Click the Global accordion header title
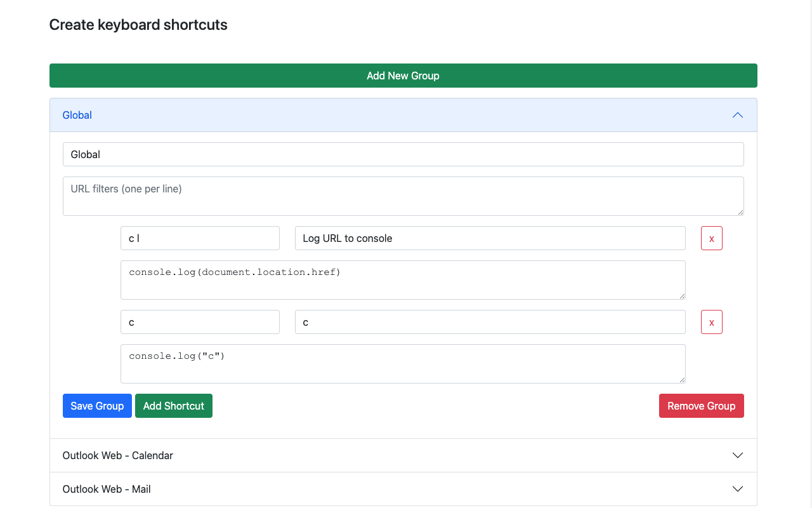The image size is (812, 508). pyautogui.click(x=77, y=115)
